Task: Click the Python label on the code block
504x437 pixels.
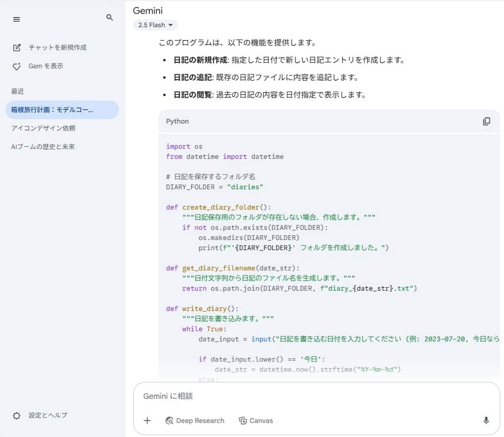Action: (177, 121)
